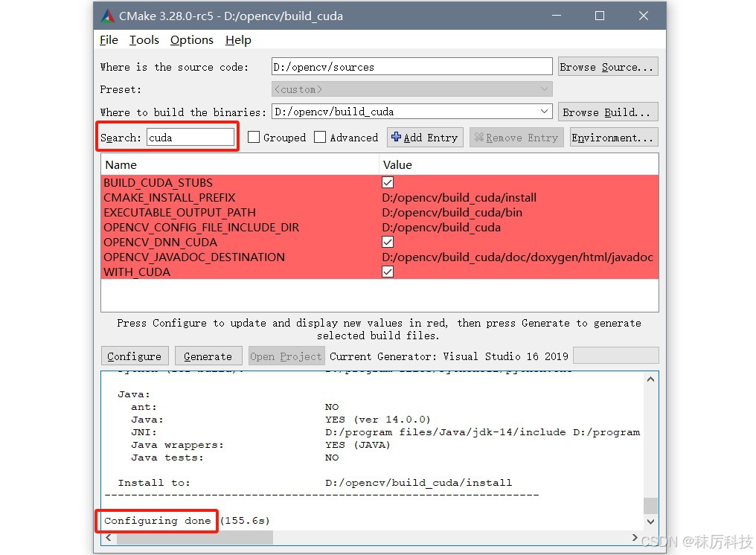This screenshot has width=756, height=555.
Task: Uncheck the WITH_CUDA option
Action: pyautogui.click(x=387, y=272)
